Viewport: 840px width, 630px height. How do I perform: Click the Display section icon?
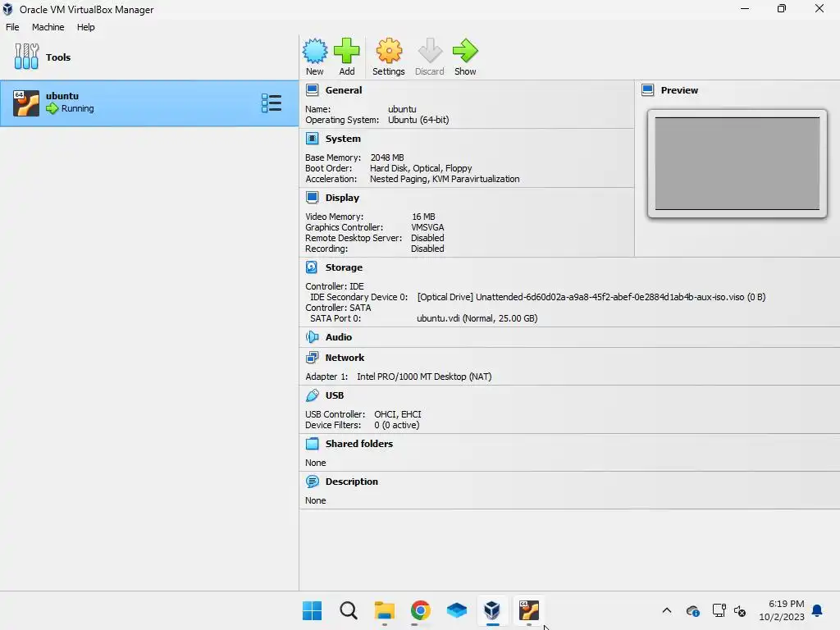click(x=312, y=197)
